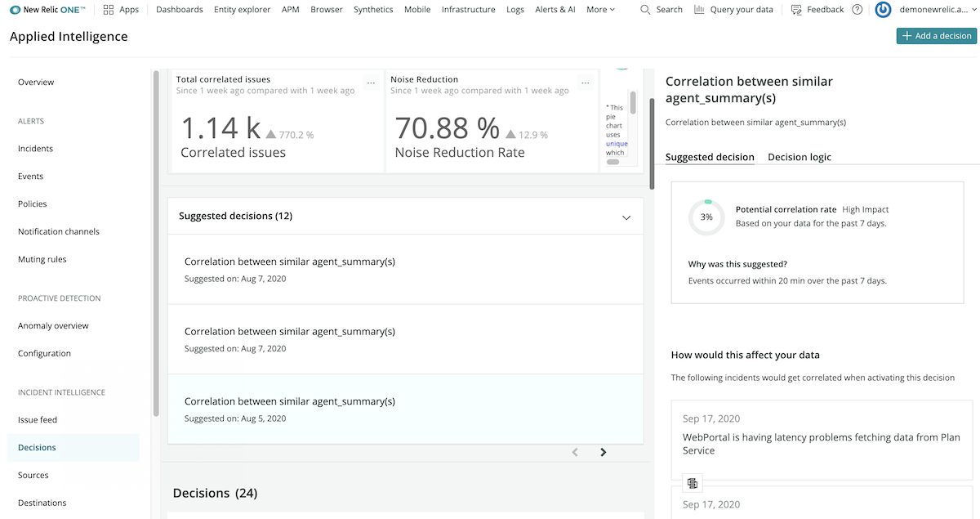Open Query your data chart icon

point(699,10)
